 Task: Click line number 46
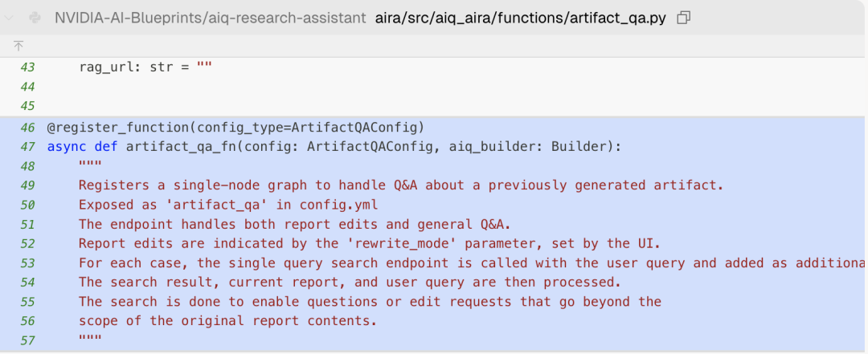(27, 127)
